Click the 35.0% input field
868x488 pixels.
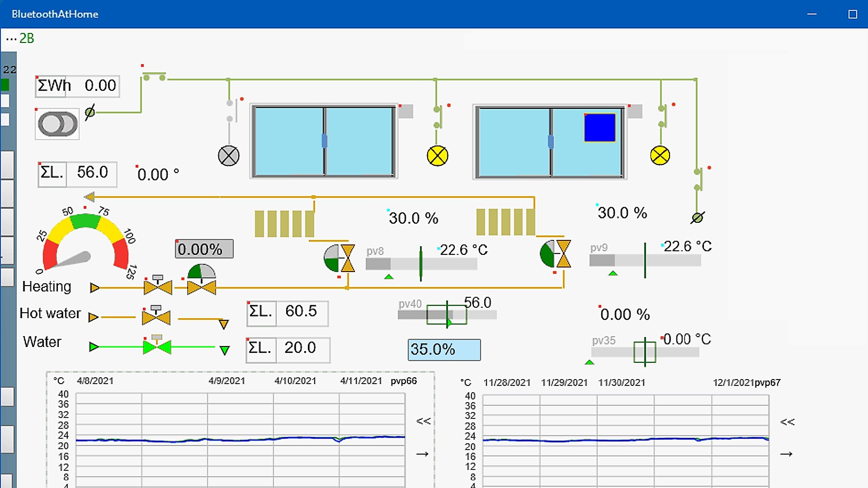point(444,350)
